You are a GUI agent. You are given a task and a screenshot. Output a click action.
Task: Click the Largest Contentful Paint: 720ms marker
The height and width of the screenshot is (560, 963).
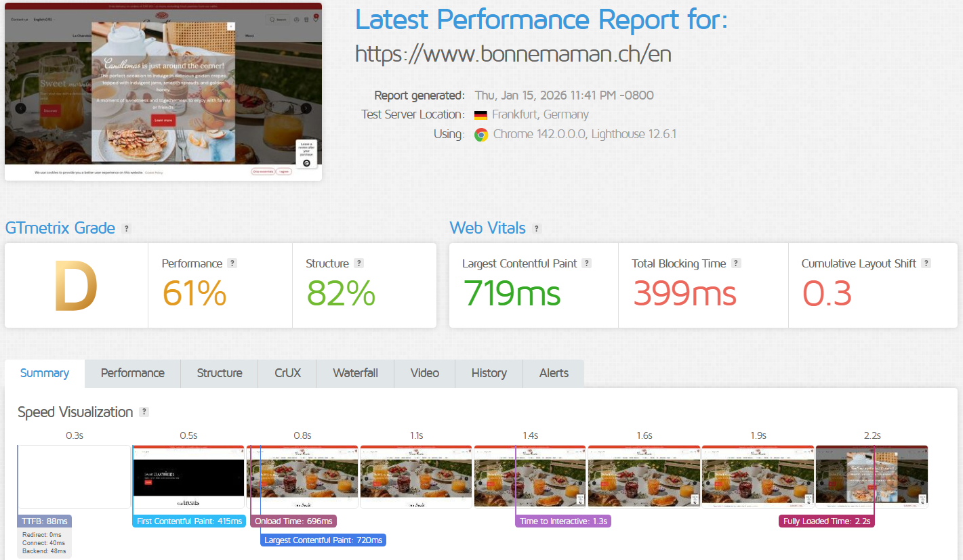point(323,540)
